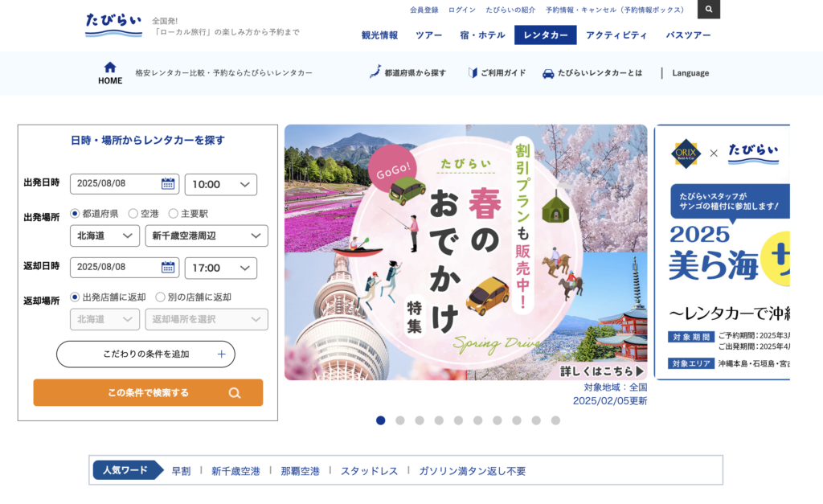This screenshot has width=823, height=504.
Task: Select 空港 radio for departure place
Action: 133,213
